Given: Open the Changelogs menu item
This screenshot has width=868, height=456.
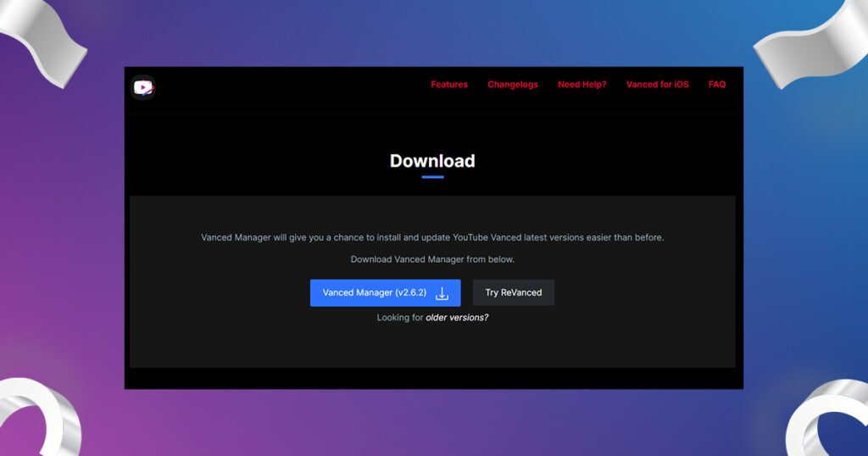Looking at the screenshot, I should click(513, 85).
